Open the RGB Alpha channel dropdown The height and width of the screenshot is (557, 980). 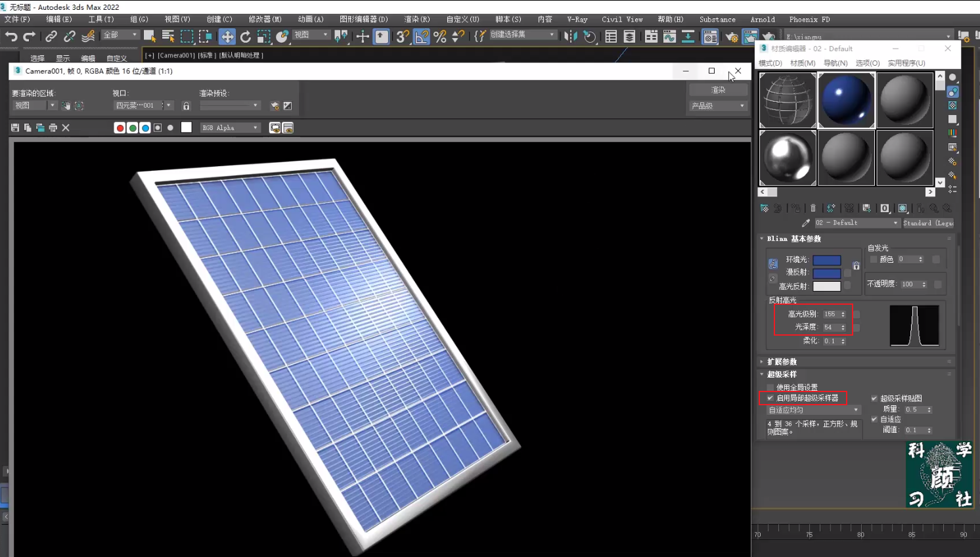pos(231,128)
